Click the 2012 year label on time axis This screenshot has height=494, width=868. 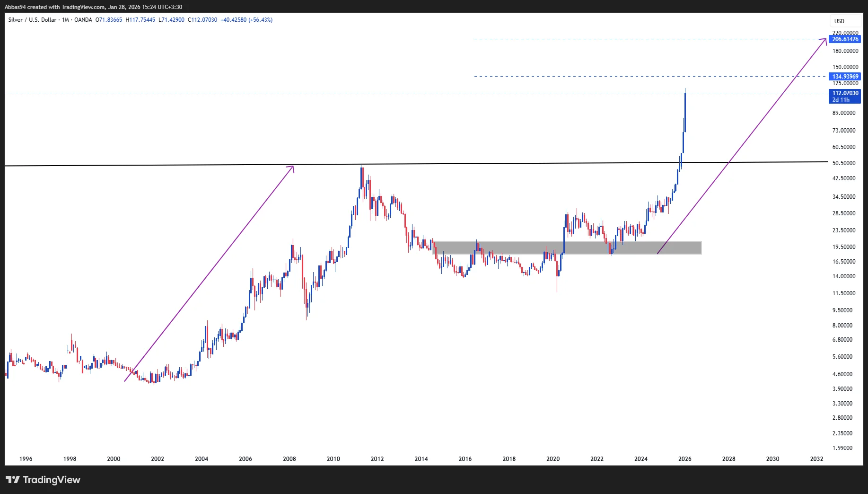click(377, 459)
